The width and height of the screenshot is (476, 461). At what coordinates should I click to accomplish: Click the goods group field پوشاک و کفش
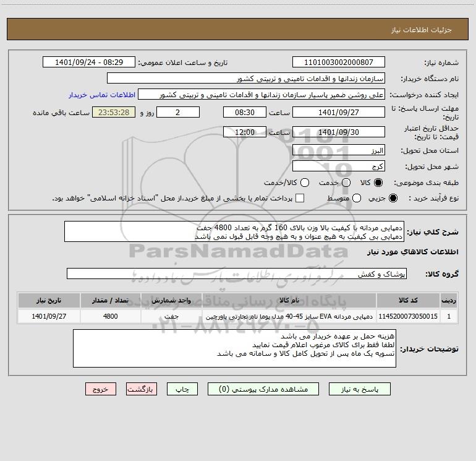[x=237, y=274]
